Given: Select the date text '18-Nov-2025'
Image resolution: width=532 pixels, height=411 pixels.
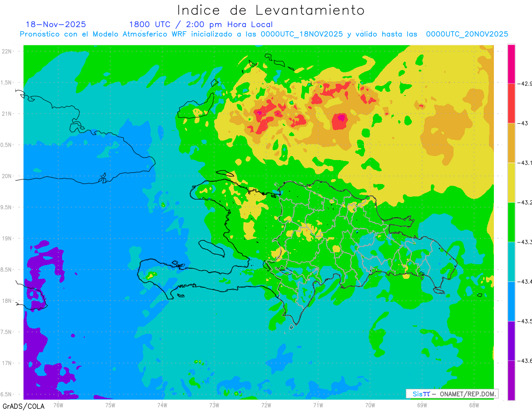Looking at the screenshot, I should 56,24.
